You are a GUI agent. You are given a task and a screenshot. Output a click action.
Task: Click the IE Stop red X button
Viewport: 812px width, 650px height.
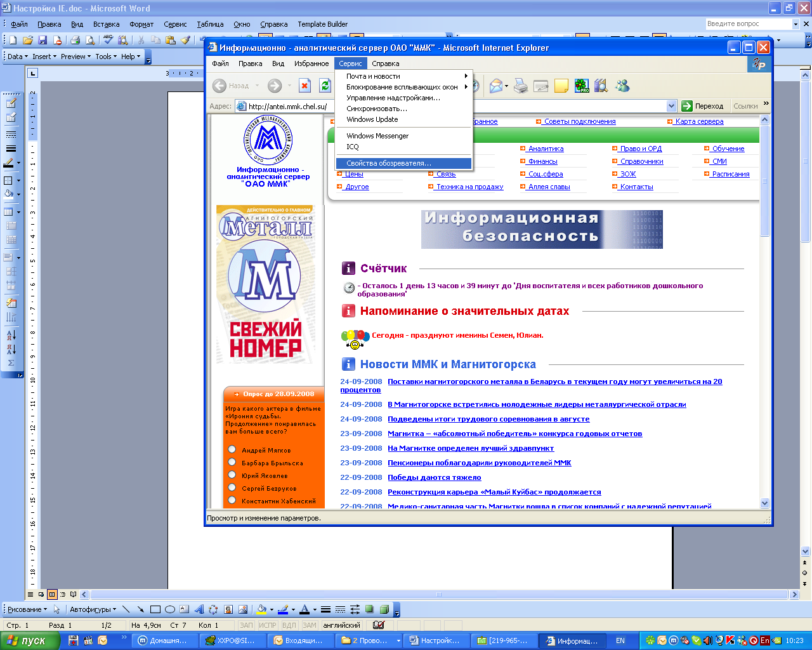pos(304,86)
